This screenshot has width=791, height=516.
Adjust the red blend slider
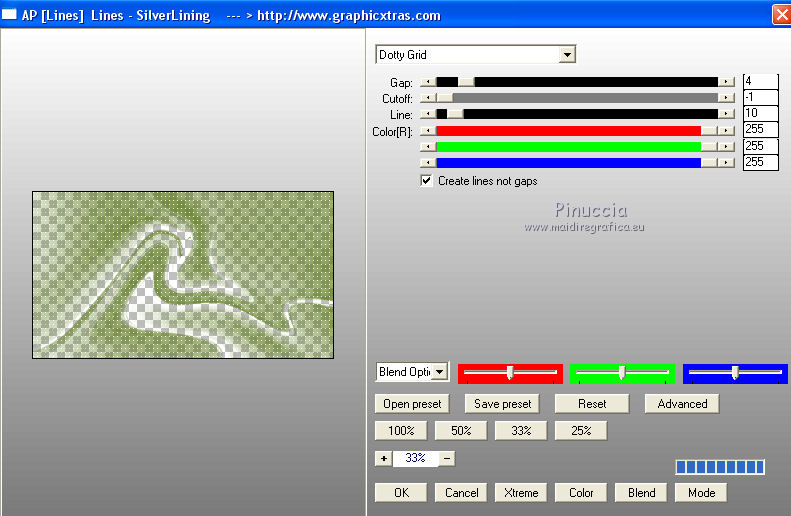[x=510, y=373]
